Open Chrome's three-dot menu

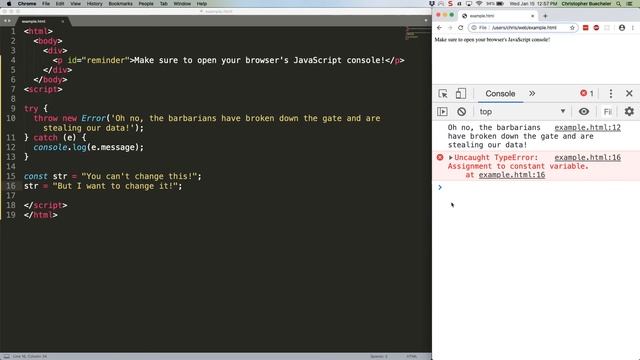(633, 28)
